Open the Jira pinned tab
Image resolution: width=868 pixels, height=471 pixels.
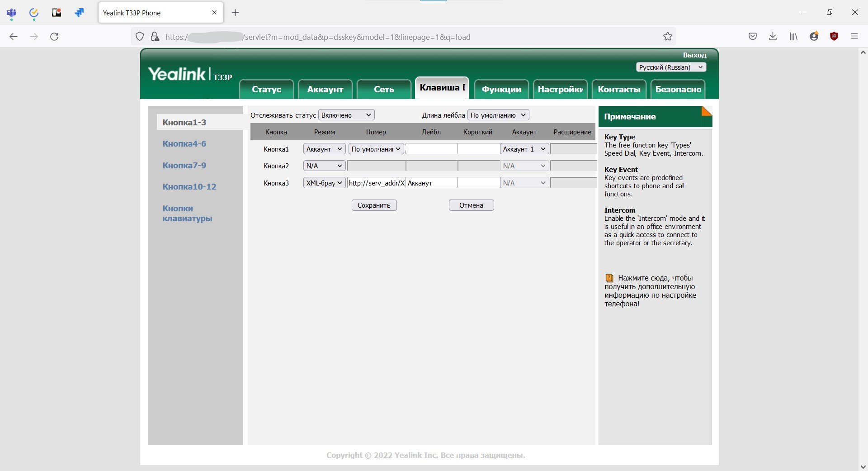click(x=79, y=13)
